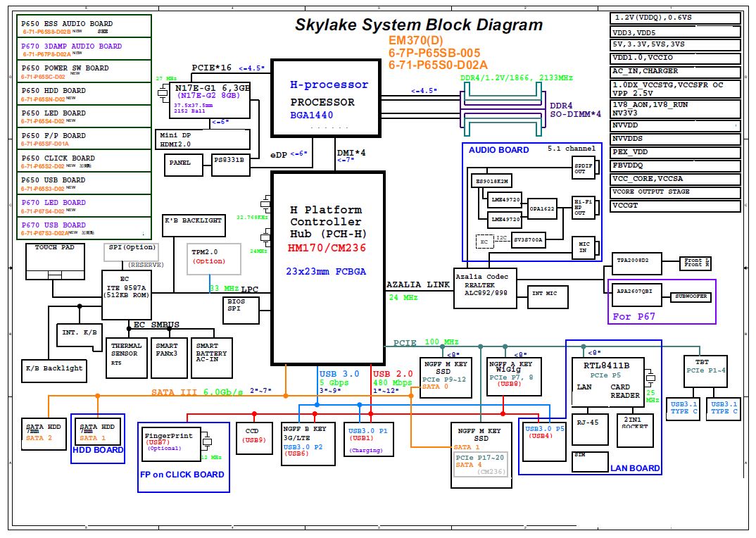Image resolution: width=756 pixels, height=538 pixels.
Task: Click 'P650 F/P BOARD' entry
Action: coord(84,139)
